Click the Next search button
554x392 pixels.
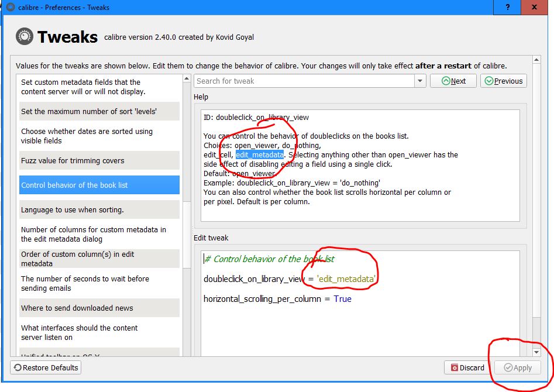(x=453, y=81)
